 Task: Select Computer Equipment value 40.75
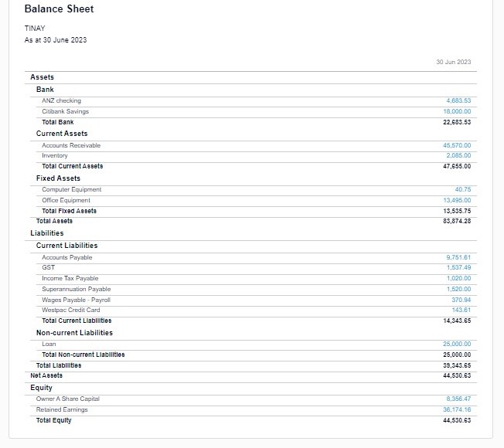point(463,189)
